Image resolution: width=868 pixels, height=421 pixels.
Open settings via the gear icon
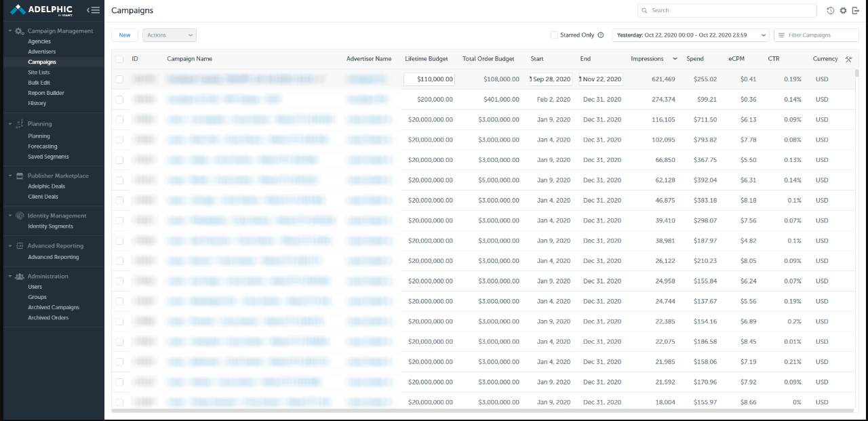pyautogui.click(x=843, y=11)
